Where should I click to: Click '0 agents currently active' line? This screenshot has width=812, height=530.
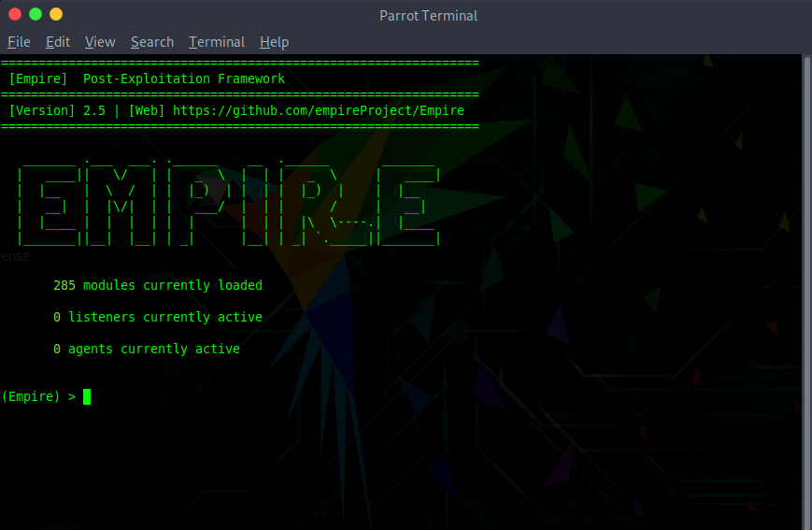pyautogui.click(x=147, y=349)
